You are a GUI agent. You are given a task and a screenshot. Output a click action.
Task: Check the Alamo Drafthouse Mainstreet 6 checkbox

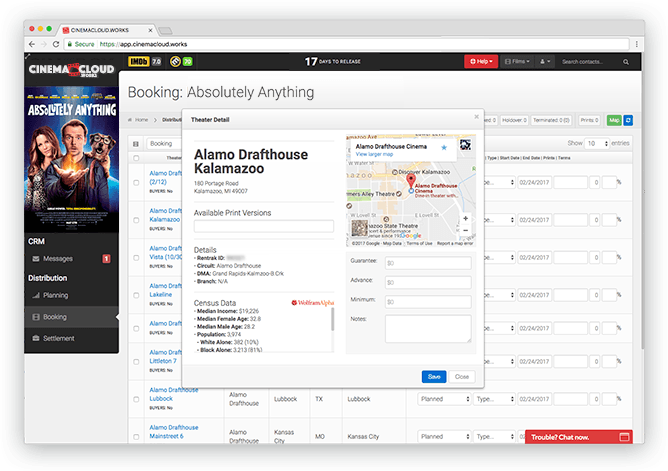pyautogui.click(x=137, y=436)
